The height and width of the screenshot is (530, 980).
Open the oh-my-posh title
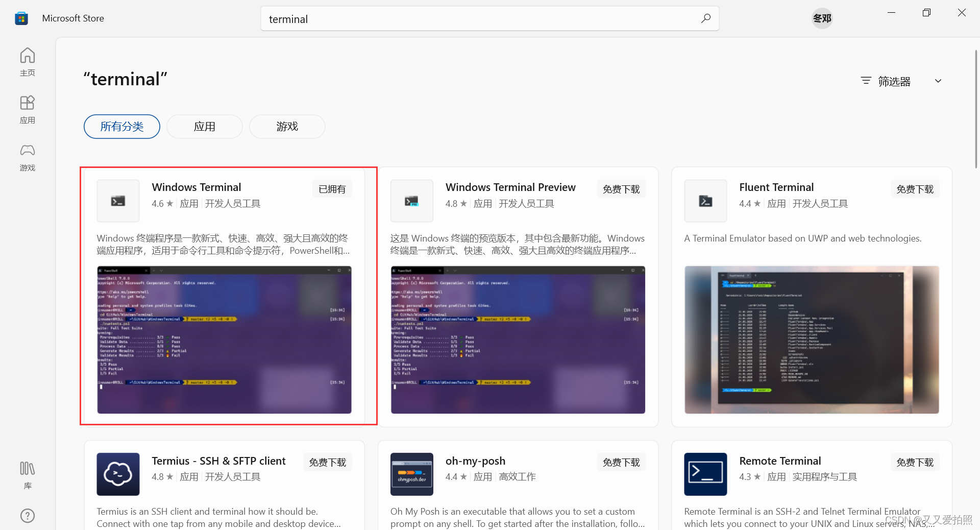[x=475, y=461]
